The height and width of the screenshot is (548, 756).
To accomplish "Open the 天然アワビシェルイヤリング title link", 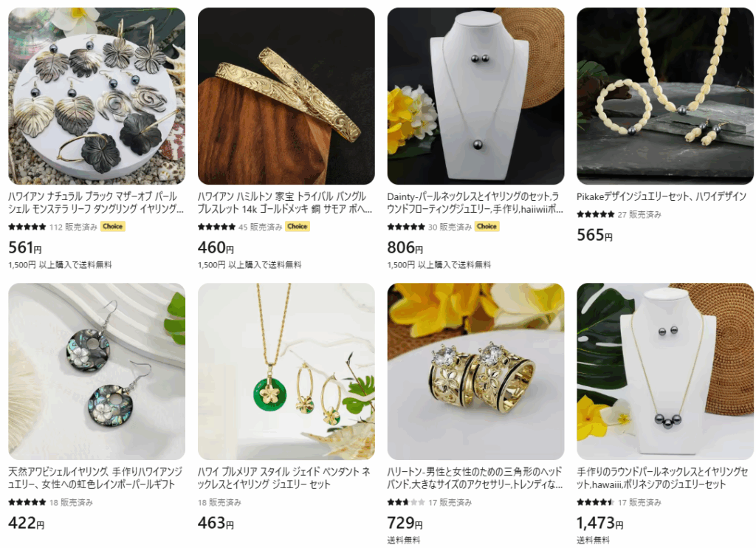I will (95, 478).
